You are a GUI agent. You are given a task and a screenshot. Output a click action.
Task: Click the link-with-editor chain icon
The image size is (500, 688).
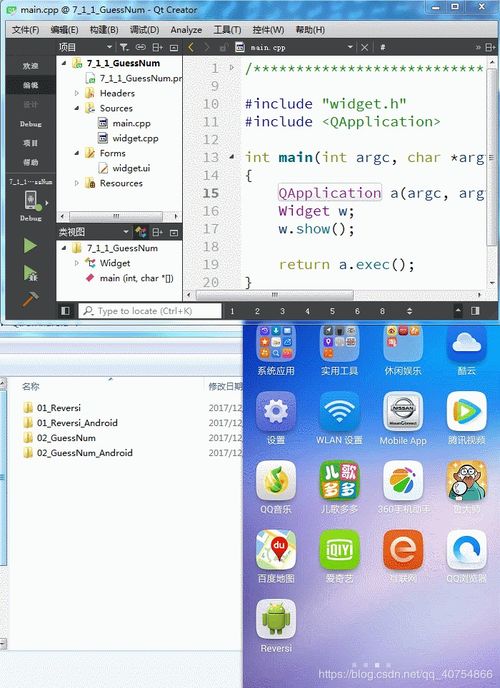click(x=140, y=47)
